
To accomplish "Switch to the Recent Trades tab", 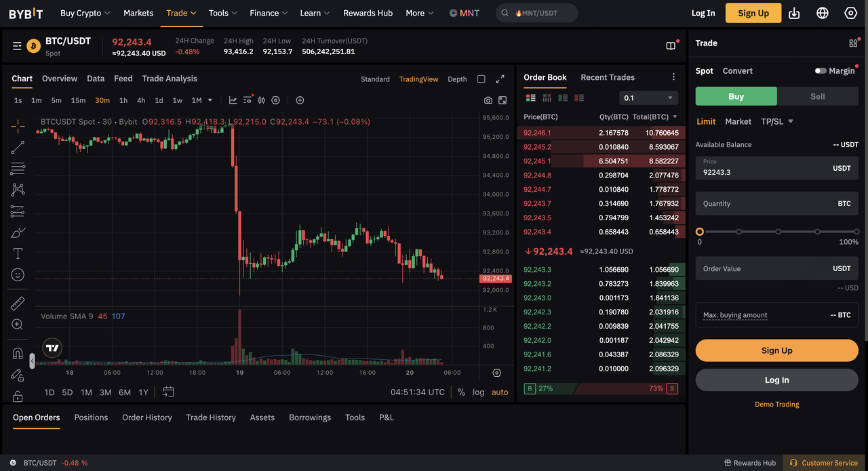I will [607, 77].
